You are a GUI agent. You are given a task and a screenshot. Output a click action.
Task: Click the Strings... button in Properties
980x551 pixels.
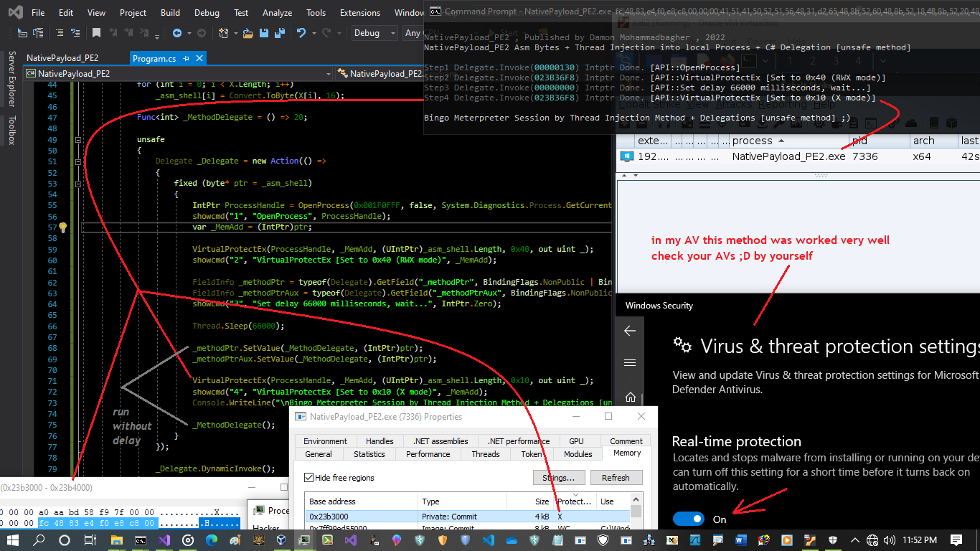coord(558,478)
